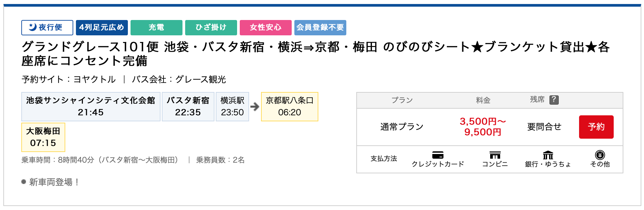Select the 大阪梅田 07:15 arrival stop
The height and width of the screenshot is (210, 644).
(x=43, y=137)
